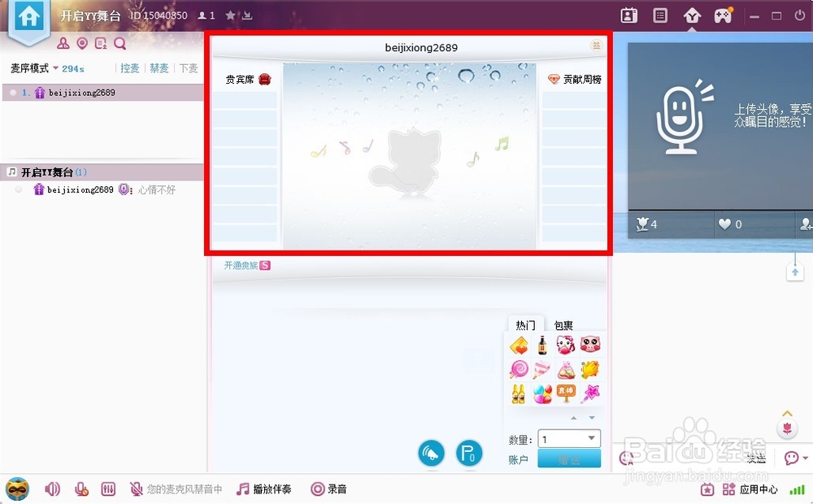Click the 控麦 control link

pyautogui.click(x=129, y=68)
